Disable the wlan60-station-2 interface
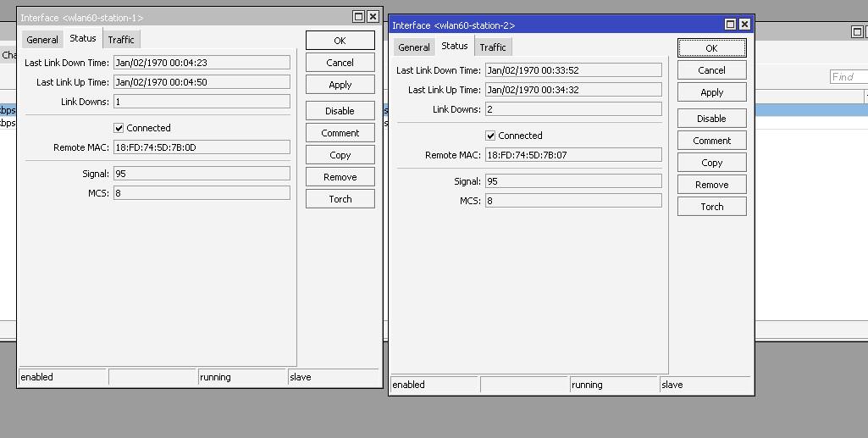868x438 pixels. [x=712, y=119]
